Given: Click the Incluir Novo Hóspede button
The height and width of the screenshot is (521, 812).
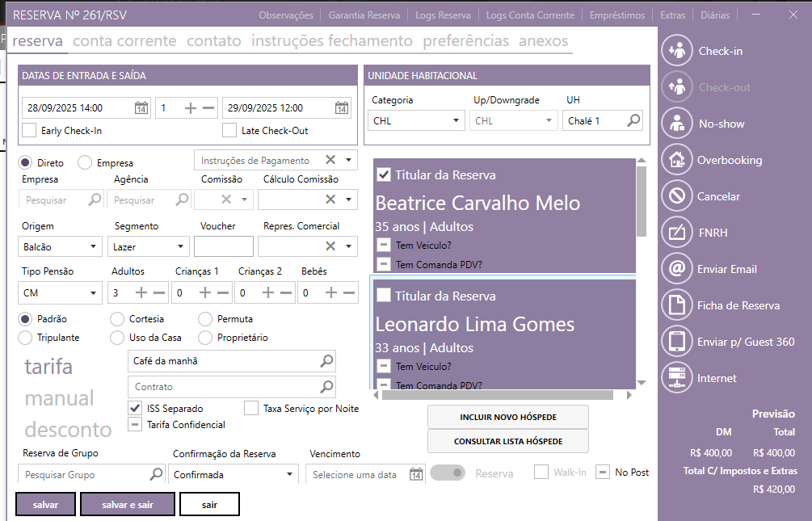Looking at the screenshot, I should click(507, 417).
